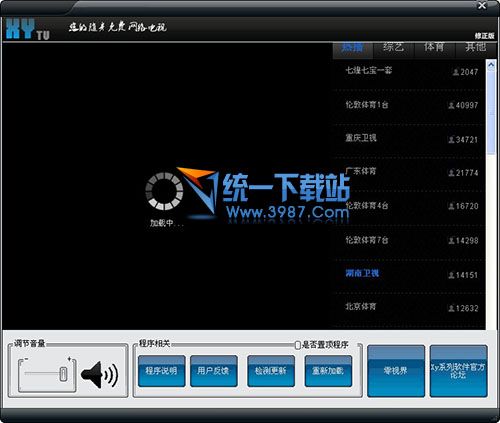500x423 pixels.
Task: Click the loading spinner icon
Action: 164,191
